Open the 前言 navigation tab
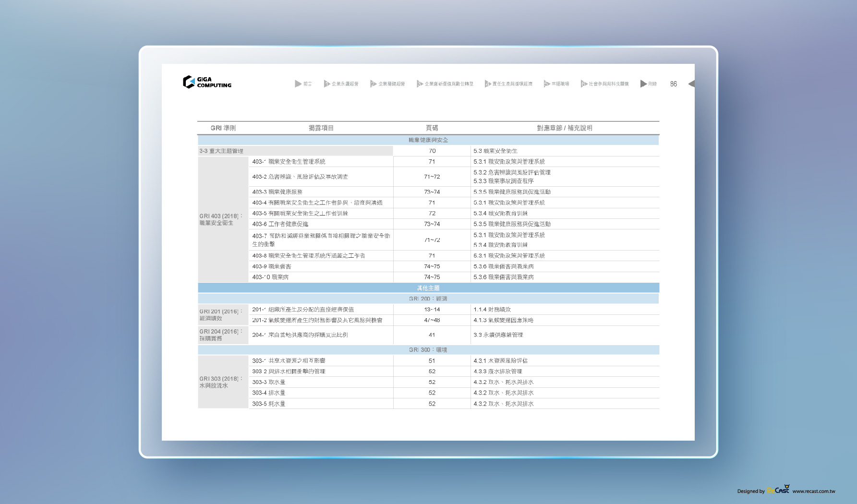 pos(303,84)
